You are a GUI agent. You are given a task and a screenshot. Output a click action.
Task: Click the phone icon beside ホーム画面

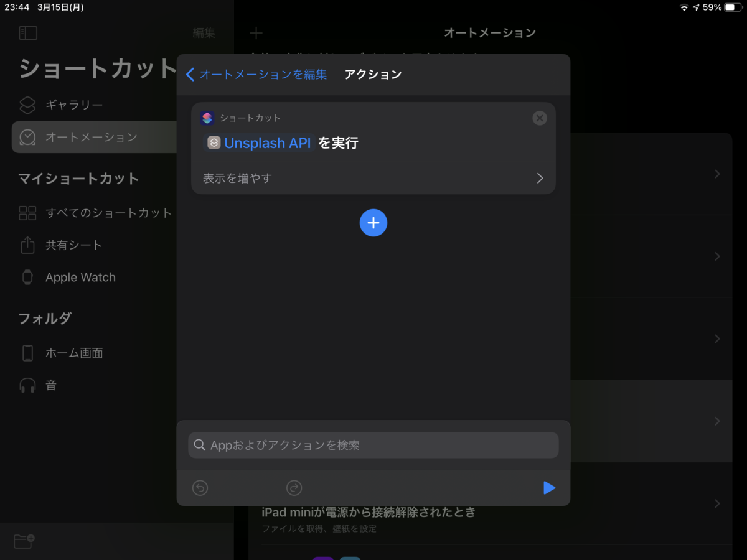[27, 353]
